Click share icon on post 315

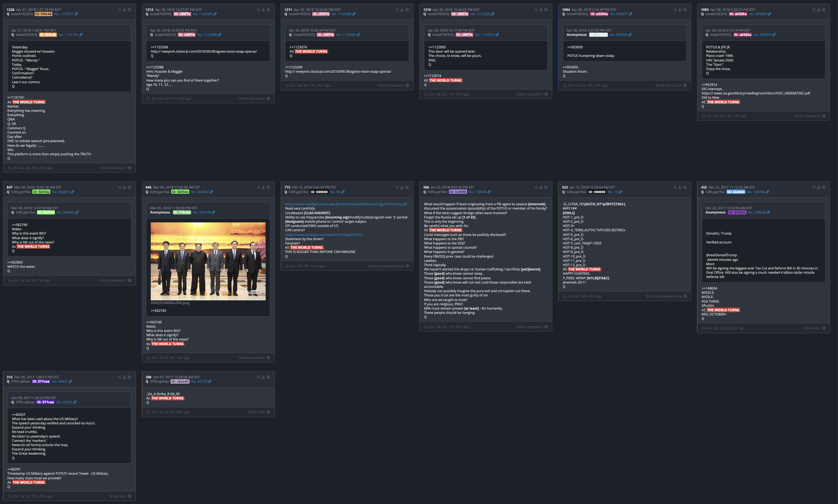point(119,377)
